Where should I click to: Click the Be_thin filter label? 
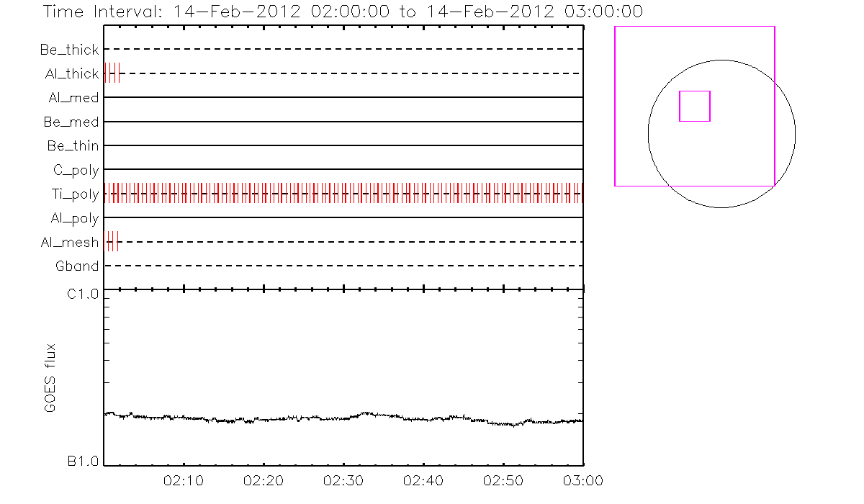point(73,146)
